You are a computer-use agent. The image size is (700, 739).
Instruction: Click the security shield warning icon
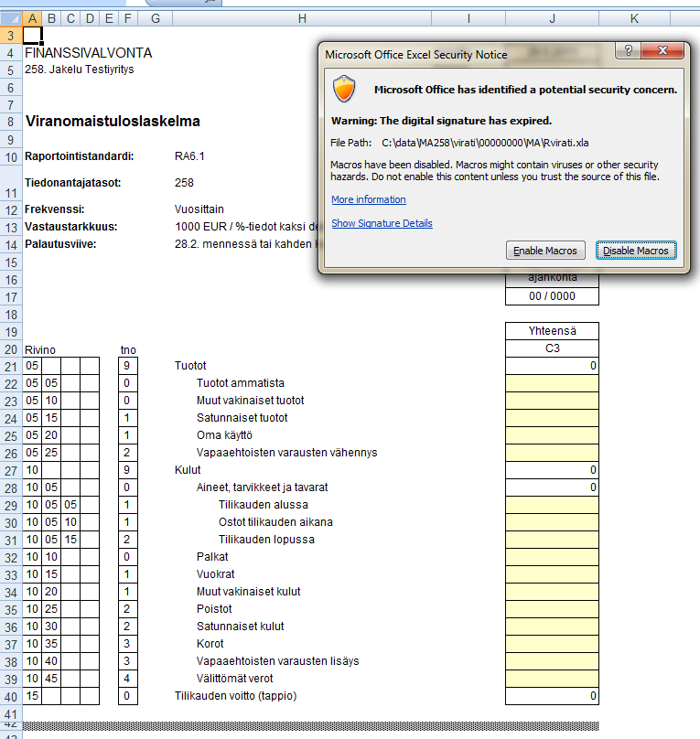[x=344, y=89]
